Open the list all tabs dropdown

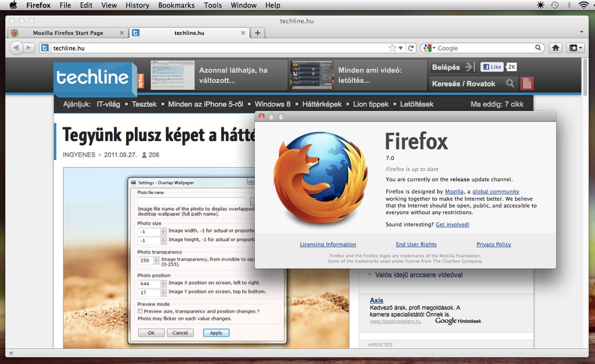click(x=581, y=32)
